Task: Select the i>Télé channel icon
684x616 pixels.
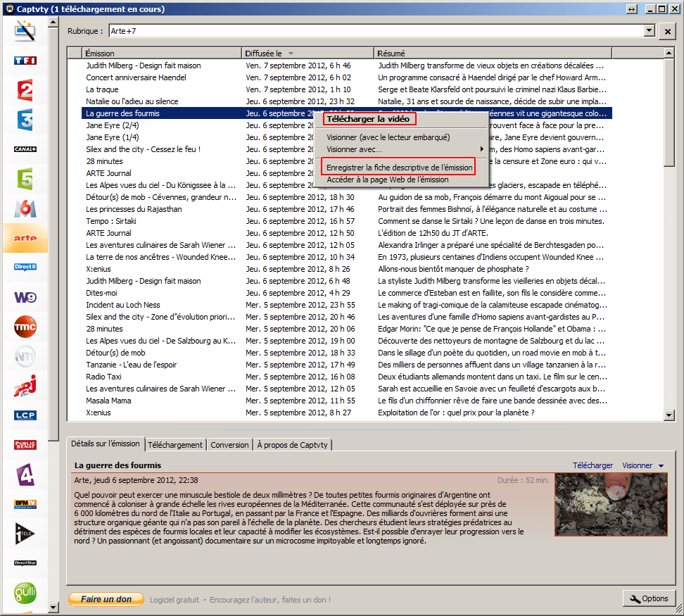Action: coord(25,534)
